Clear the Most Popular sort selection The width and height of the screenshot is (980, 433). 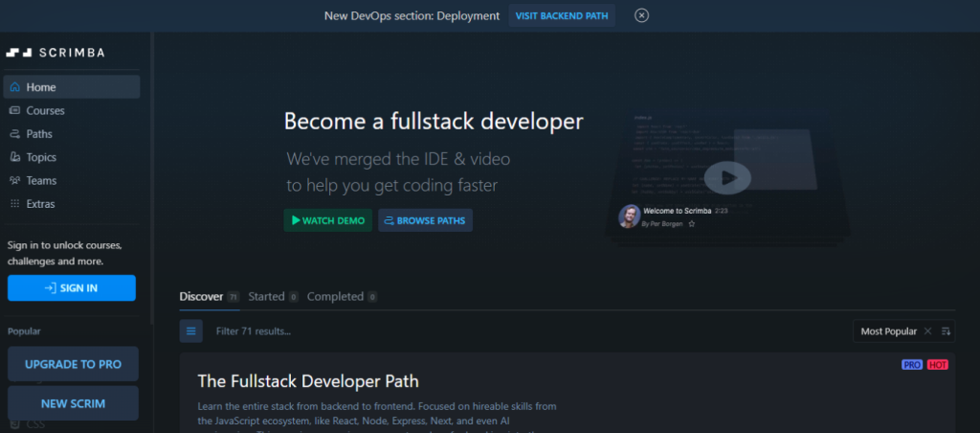click(927, 331)
